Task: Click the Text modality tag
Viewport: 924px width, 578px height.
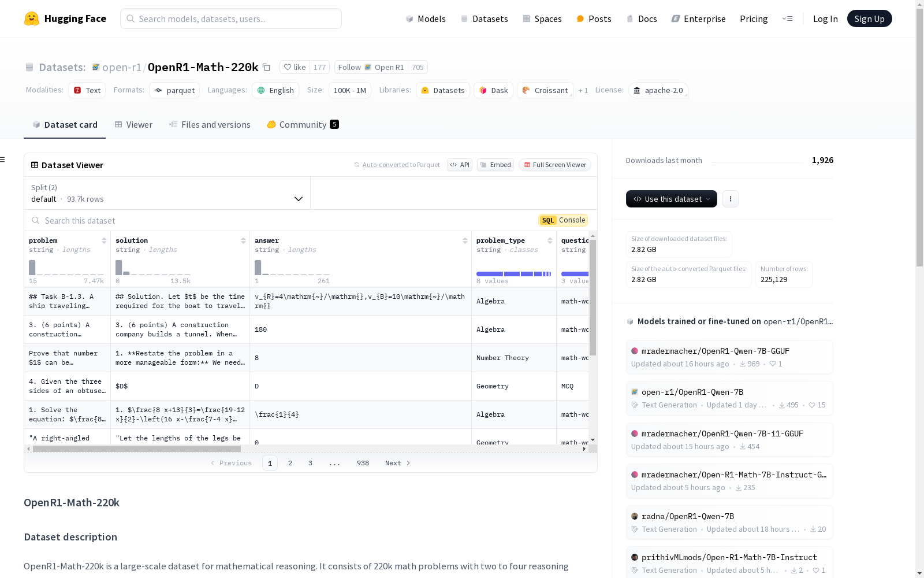Action: [87, 90]
